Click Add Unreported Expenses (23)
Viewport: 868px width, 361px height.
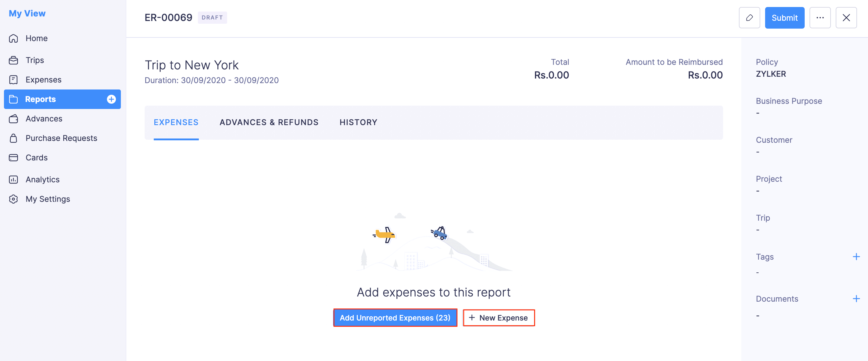point(395,317)
